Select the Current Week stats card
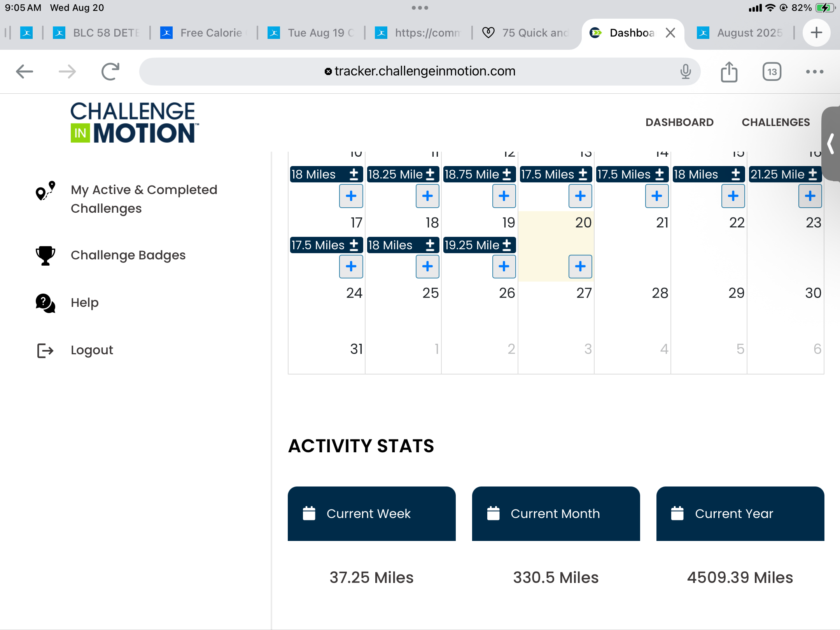Image resolution: width=840 pixels, height=630 pixels. [371, 513]
